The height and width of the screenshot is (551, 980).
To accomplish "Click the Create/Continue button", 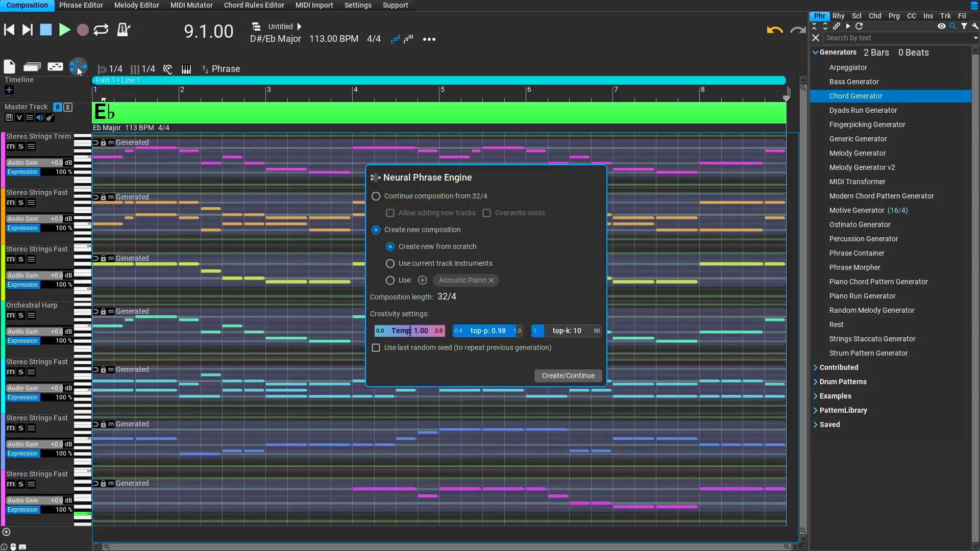I will (x=568, y=376).
